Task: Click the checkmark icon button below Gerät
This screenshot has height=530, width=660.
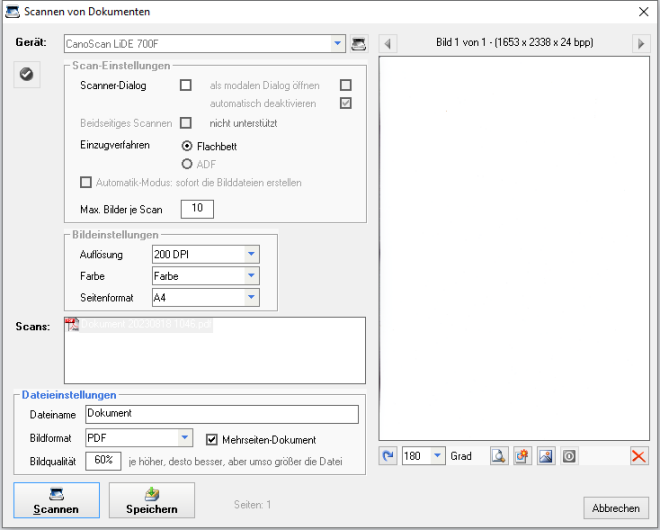Action: point(28,74)
